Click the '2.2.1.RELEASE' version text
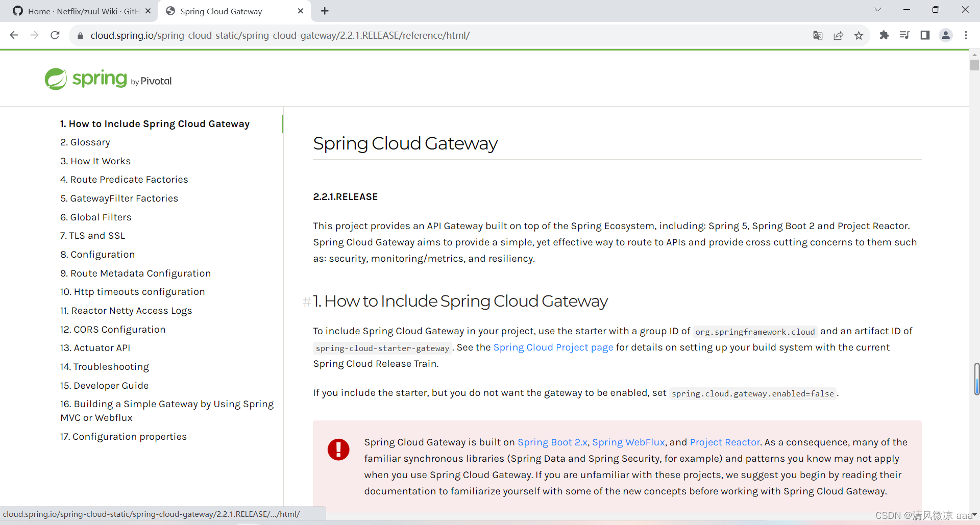 [346, 197]
